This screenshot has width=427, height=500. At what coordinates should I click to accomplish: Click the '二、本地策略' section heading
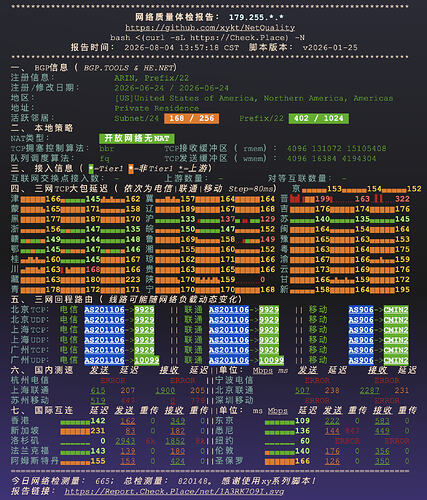pos(42,128)
